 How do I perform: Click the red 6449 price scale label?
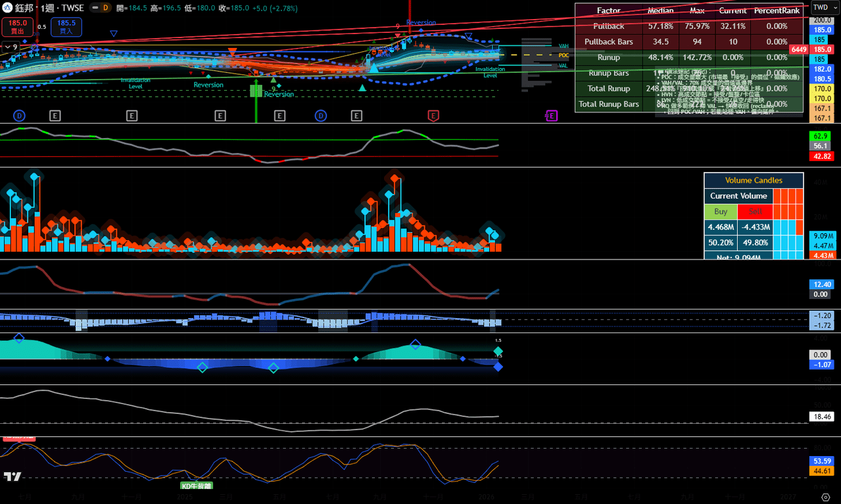(x=799, y=49)
